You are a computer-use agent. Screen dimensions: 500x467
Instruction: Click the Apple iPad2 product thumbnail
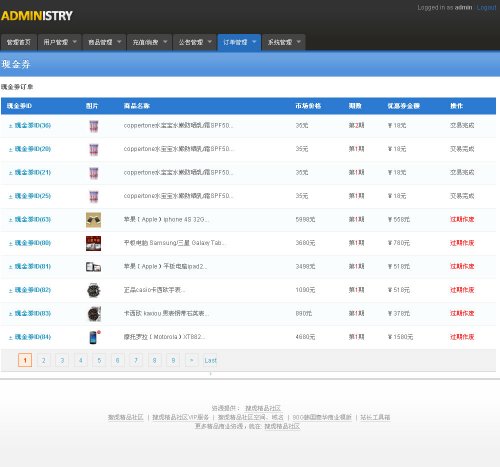pyautogui.click(x=93, y=267)
